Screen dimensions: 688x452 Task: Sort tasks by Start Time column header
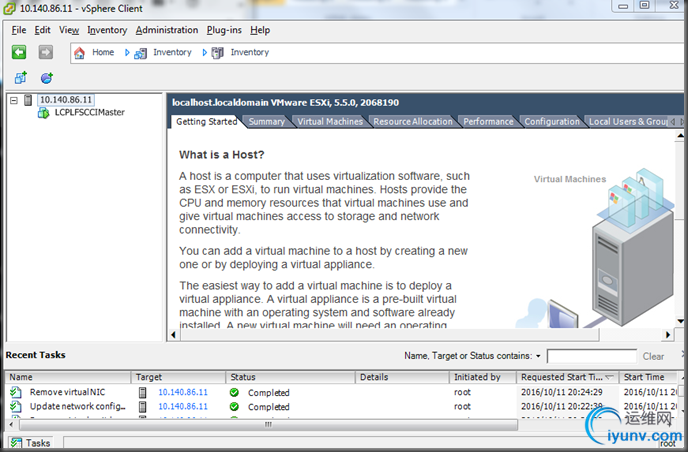[x=648, y=377]
